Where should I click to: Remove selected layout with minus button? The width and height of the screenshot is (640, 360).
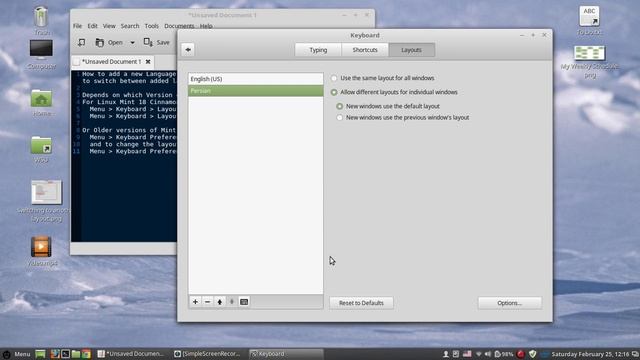pyautogui.click(x=207, y=302)
